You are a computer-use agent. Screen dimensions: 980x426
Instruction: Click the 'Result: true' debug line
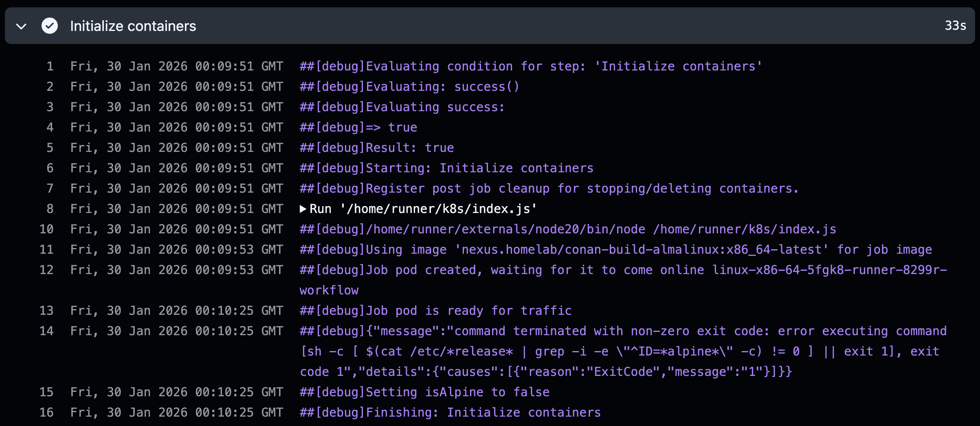(x=377, y=148)
